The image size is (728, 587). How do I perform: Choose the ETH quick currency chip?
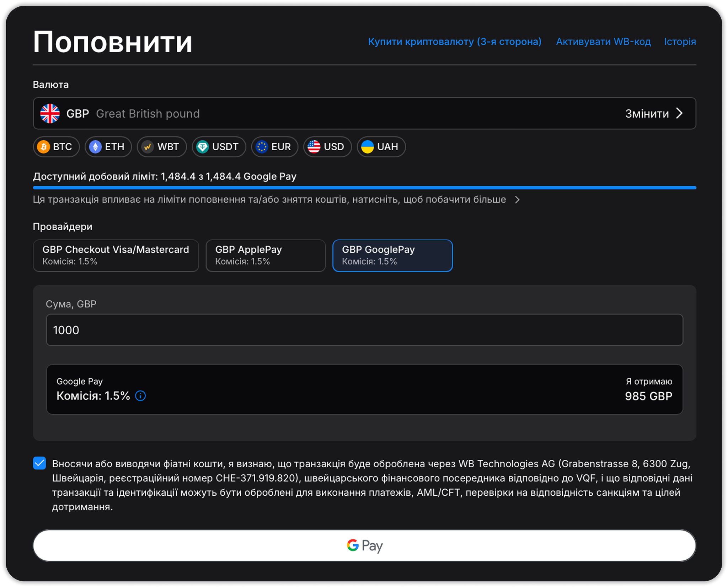coord(108,147)
